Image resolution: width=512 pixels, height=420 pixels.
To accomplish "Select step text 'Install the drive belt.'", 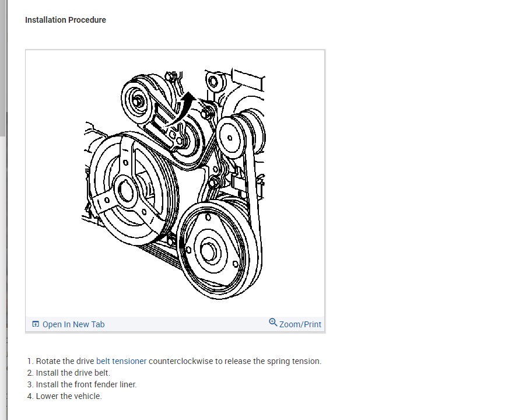I will (x=73, y=373).
